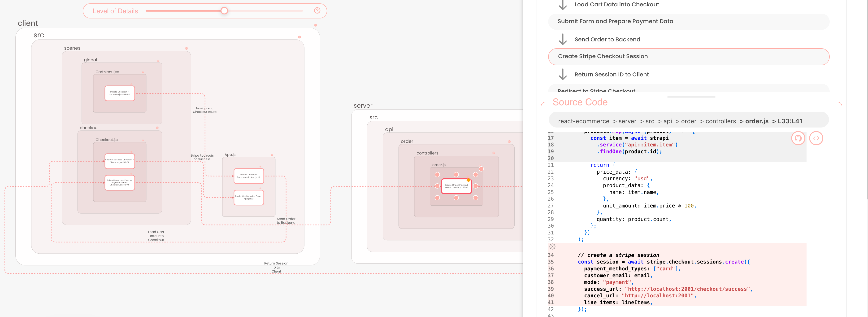Screen dimensions: 868x317
Task: Collapse the order folder using its dot
Action: point(509,142)
